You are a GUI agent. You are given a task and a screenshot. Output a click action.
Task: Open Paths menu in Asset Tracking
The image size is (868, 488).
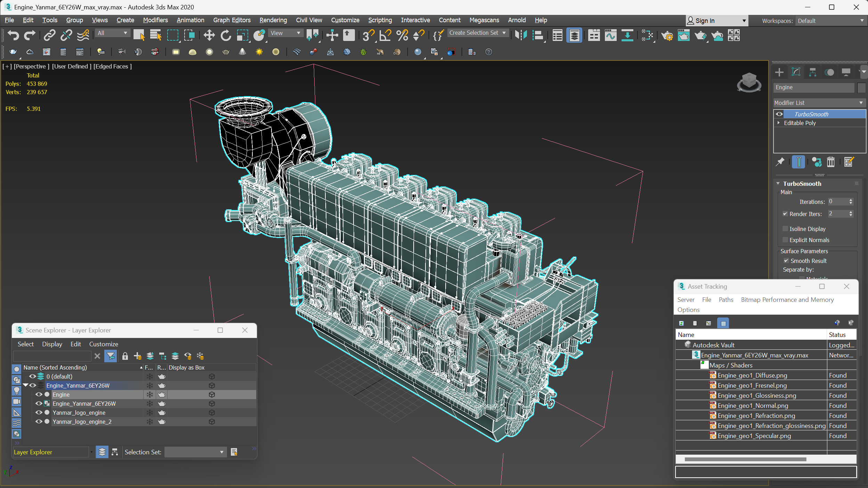tap(726, 299)
